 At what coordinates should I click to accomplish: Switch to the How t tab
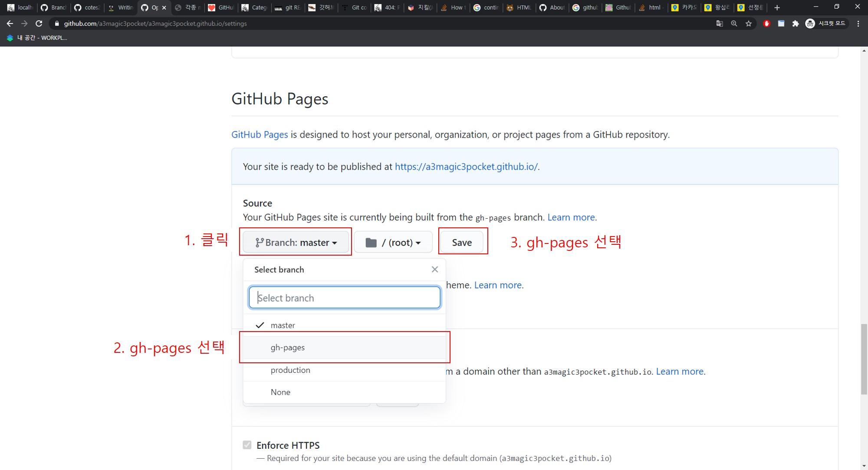point(454,7)
